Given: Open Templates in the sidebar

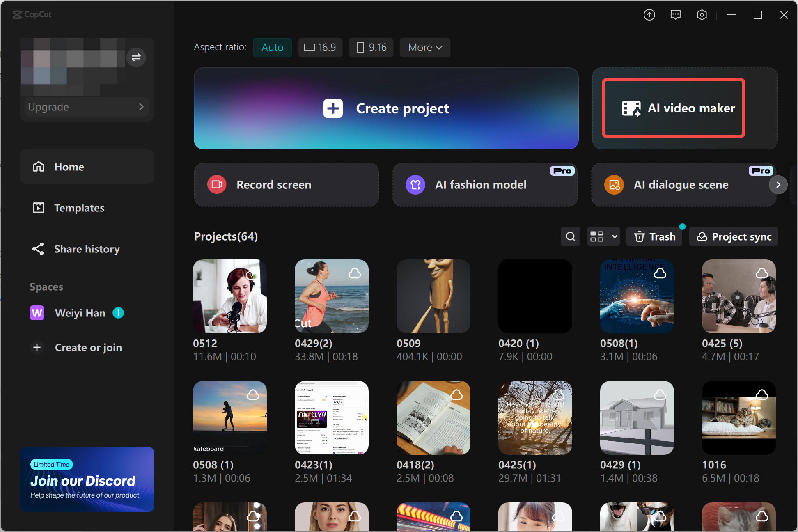Looking at the screenshot, I should 87,208.
